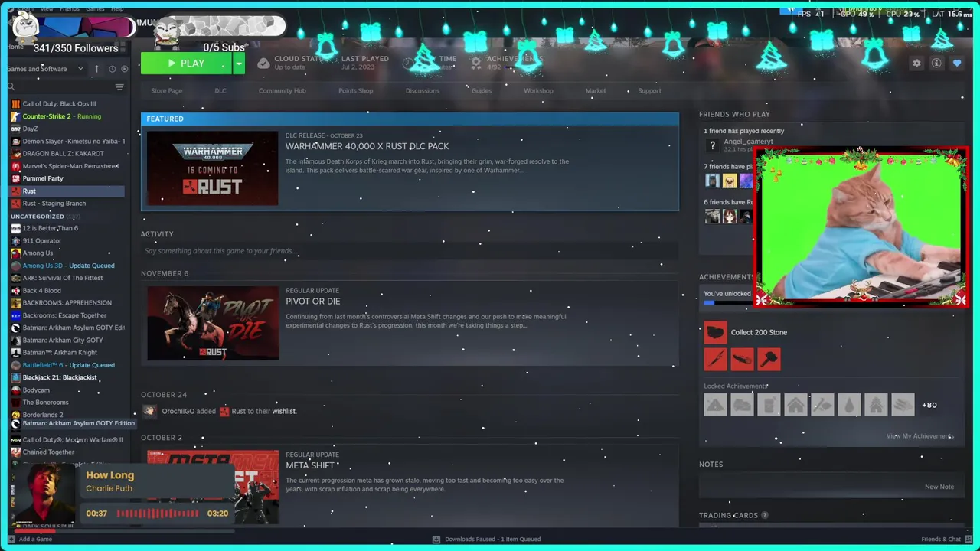
Task: Click the 'Say something about this game' field
Action: tap(410, 251)
